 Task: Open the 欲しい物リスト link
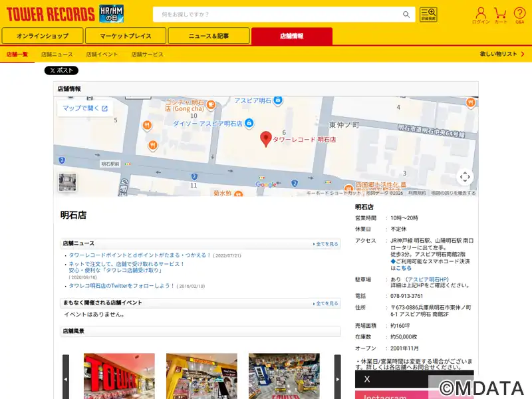(502, 54)
